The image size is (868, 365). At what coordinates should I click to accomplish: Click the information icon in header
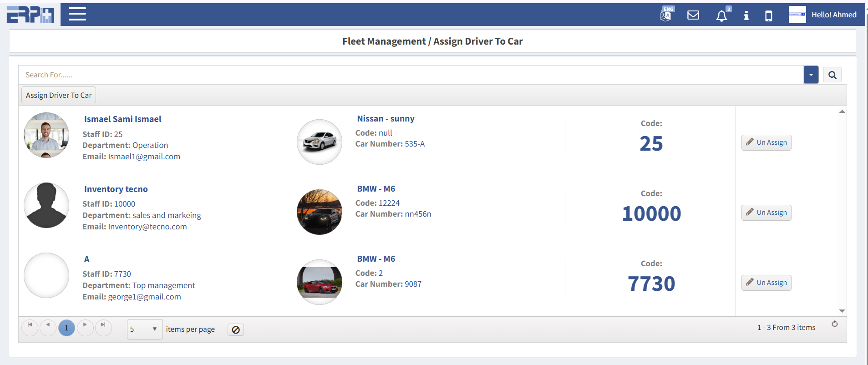(x=746, y=16)
